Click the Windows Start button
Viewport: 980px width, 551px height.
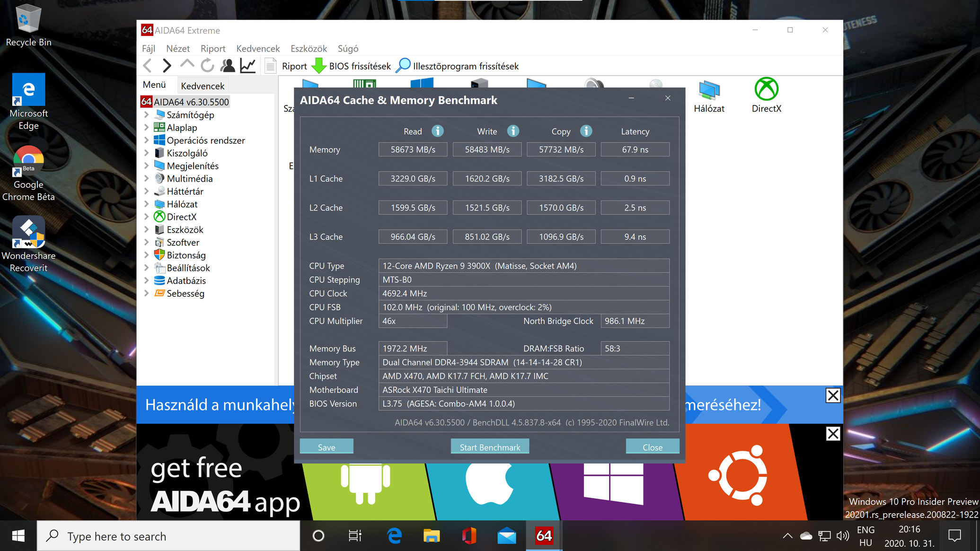(18, 536)
